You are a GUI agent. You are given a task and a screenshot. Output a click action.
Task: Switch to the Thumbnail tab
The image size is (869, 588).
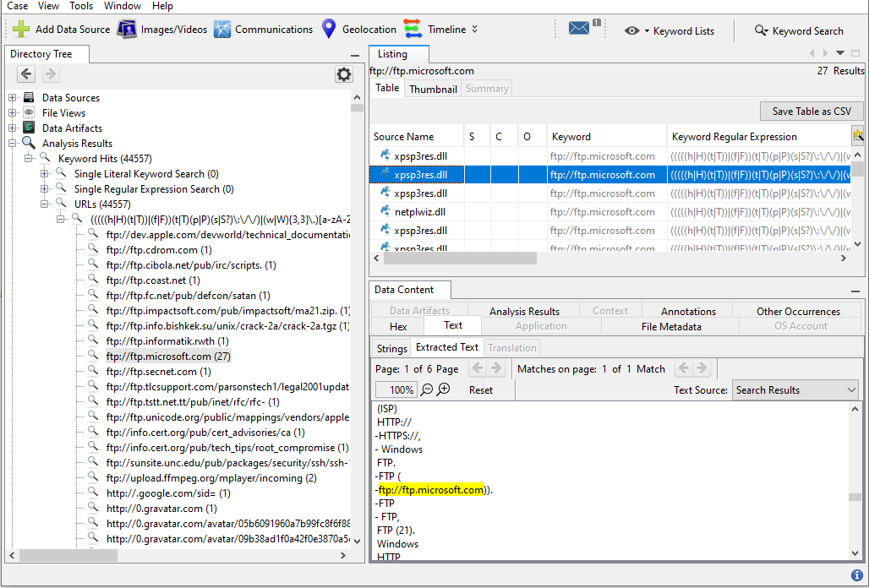433,89
